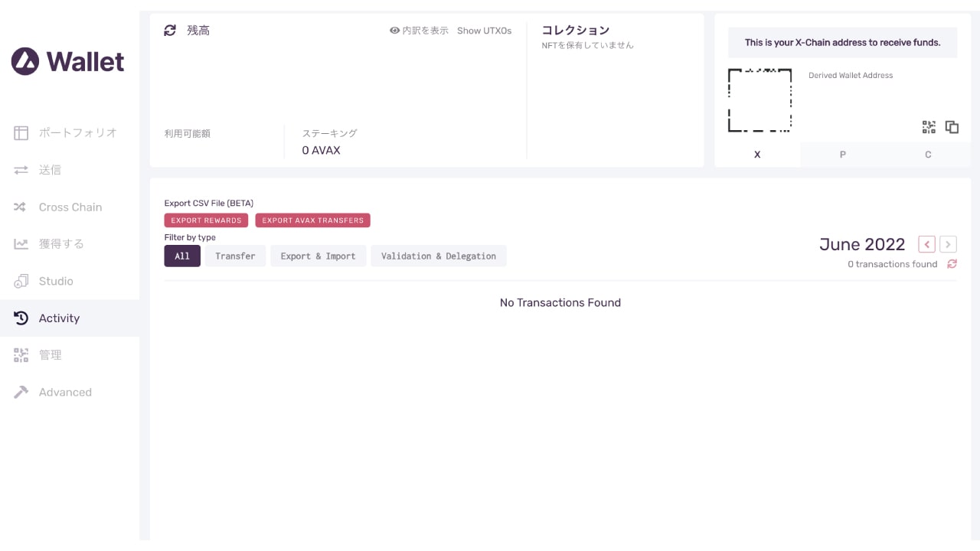The width and height of the screenshot is (980, 551).
Task: Click the June 2022 month heading
Action: pos(862,244)
